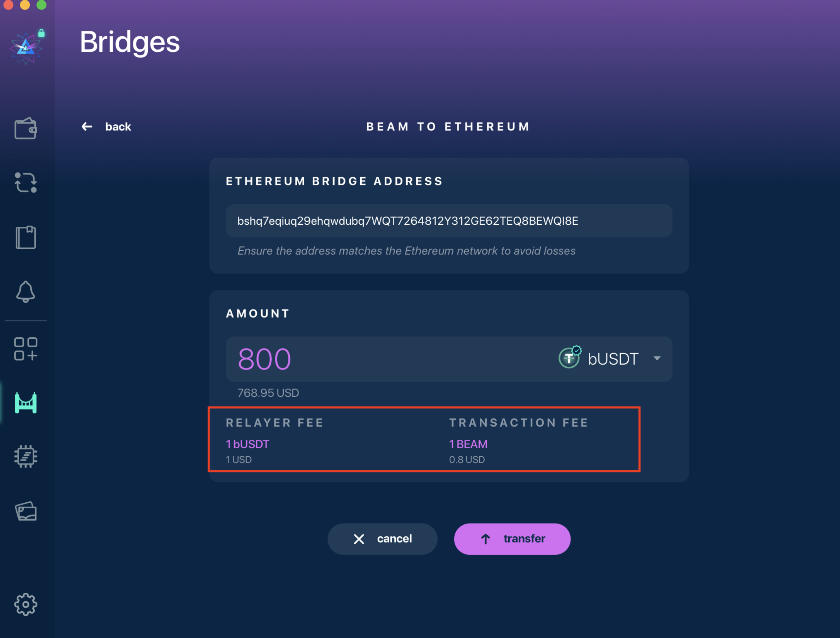Click the lock icon on the Beam logo
Viewport: 840px width, 638px height.
(x=41, y=34)
